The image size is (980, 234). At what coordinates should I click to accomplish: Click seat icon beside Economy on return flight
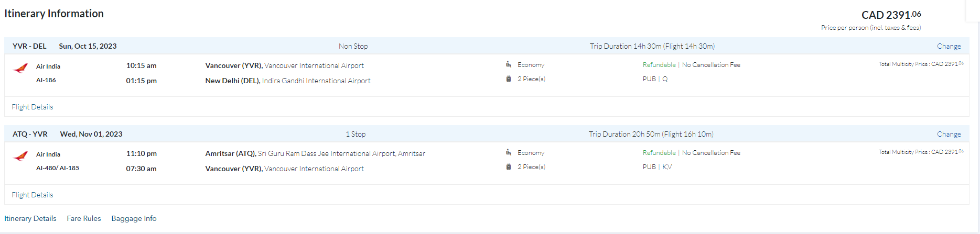(508, 152)
